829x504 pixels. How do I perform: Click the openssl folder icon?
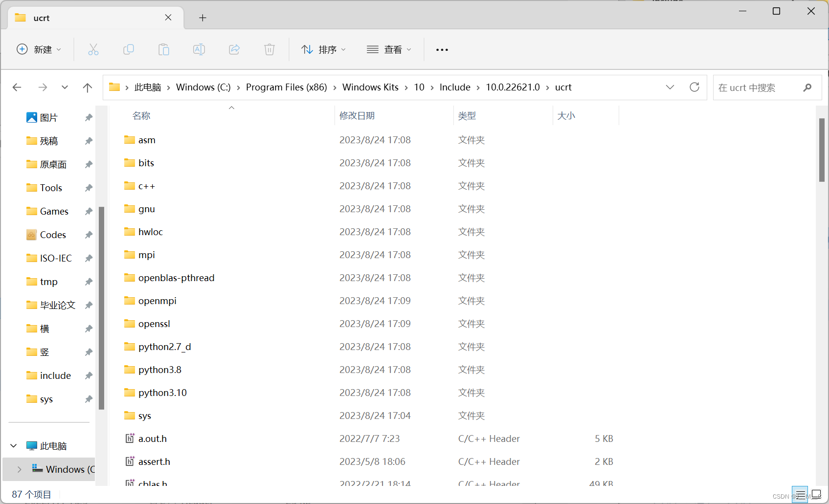tap(130, 324)
